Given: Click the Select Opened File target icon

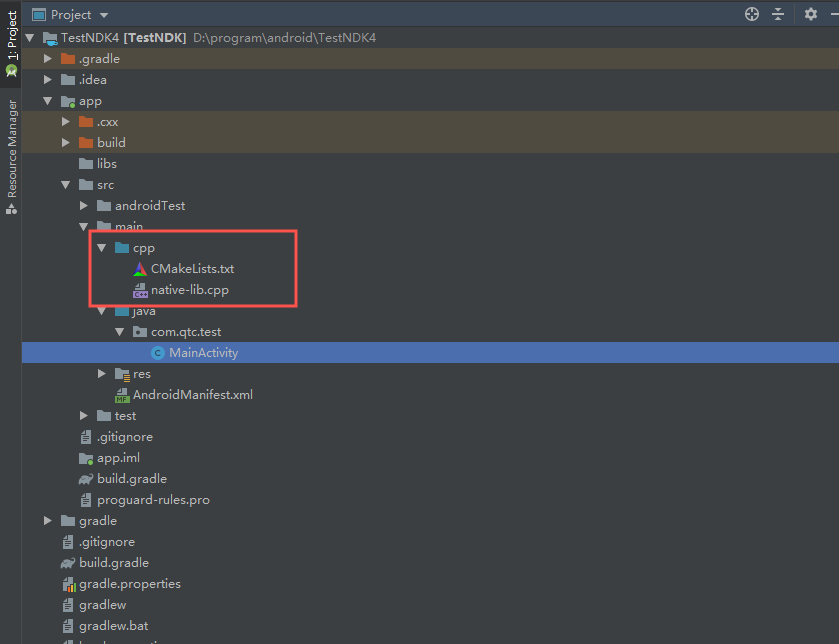Looking at the screenshot, I should point(751,14).
